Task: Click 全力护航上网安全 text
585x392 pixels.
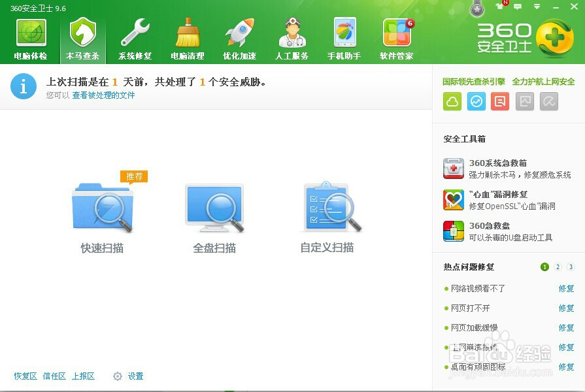Action: [x=543, y=82]
